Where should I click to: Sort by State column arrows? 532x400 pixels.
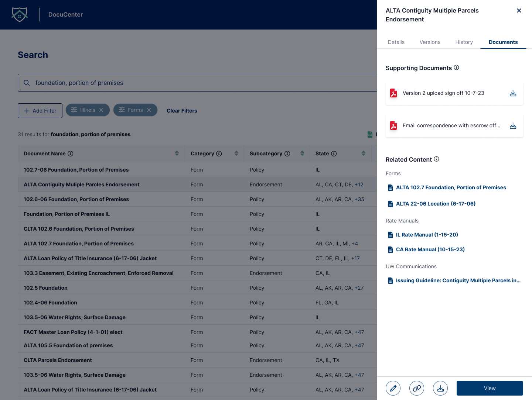pos(364,154)
